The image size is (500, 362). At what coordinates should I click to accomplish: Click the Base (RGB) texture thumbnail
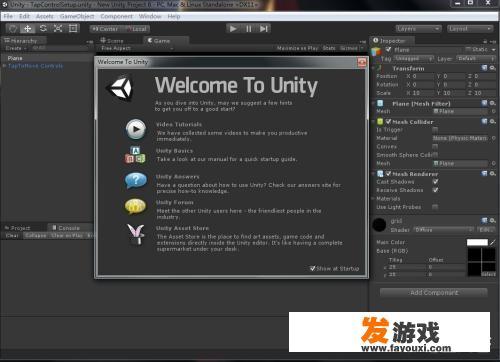click(482, 262)
